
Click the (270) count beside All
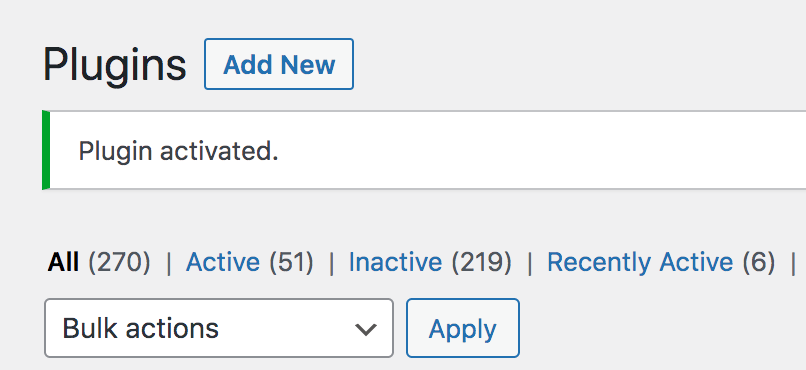(x=119, y=262)
